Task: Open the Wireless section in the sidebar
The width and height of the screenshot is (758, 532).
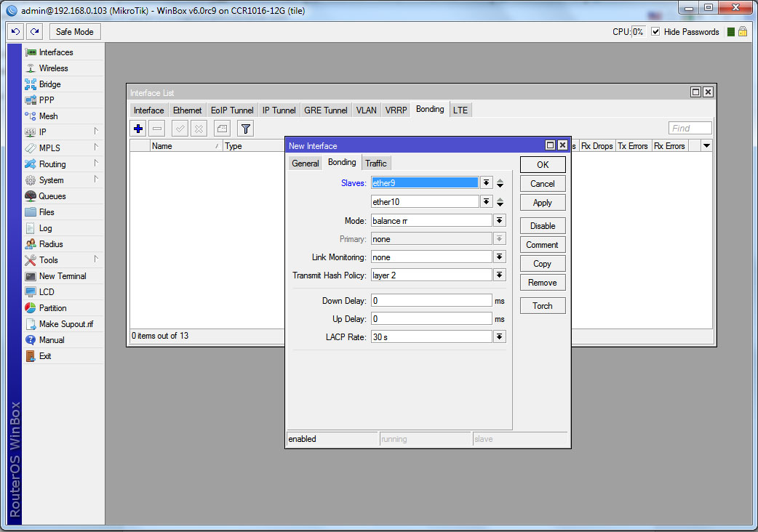Action: tap(50, 68)
